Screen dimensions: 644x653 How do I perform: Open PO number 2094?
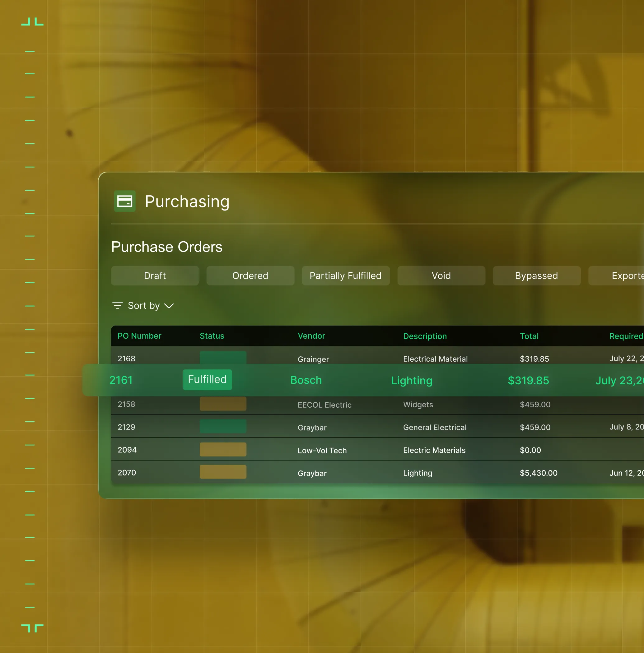coord(127,450)
